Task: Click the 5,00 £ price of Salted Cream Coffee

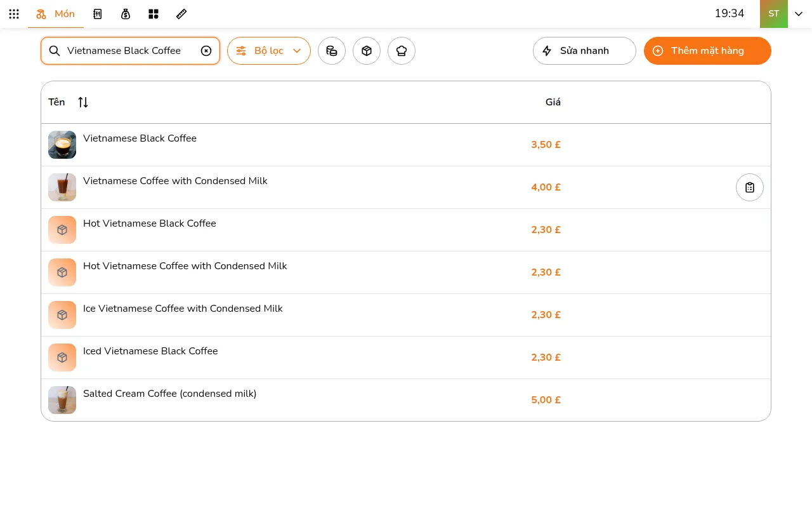Action: (546, 400)
